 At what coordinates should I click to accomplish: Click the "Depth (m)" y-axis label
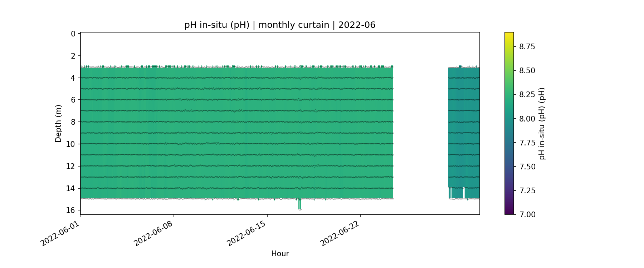coord(58,123)
